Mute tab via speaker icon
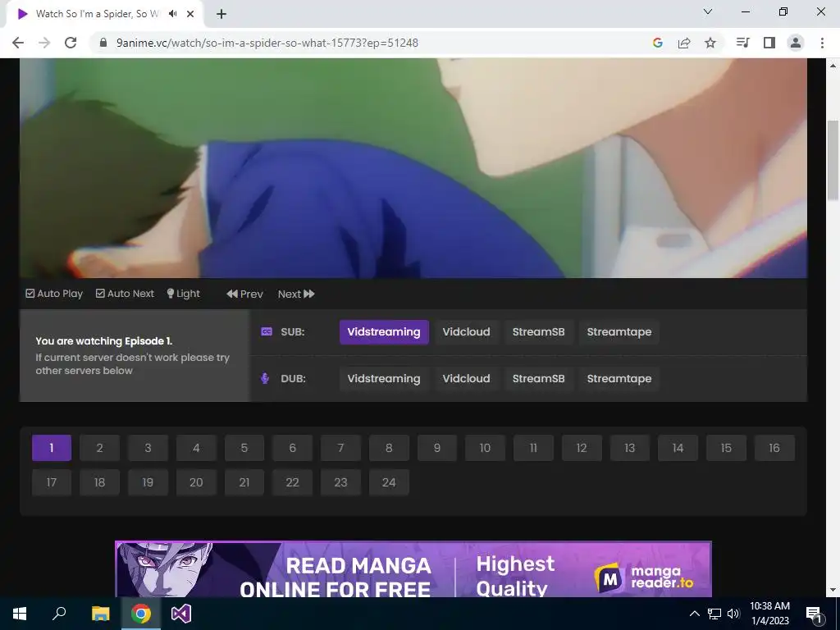 tap(172, 14)
